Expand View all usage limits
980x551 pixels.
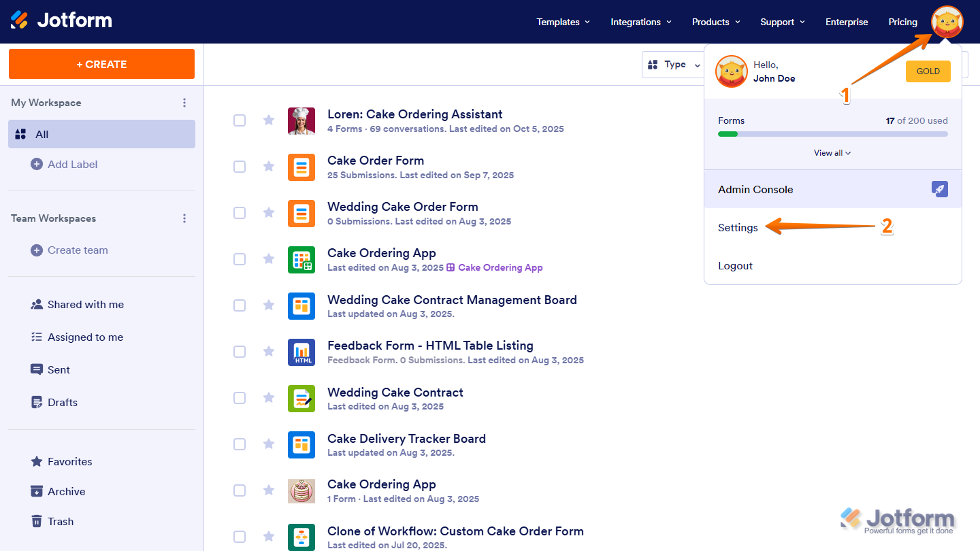832,153
